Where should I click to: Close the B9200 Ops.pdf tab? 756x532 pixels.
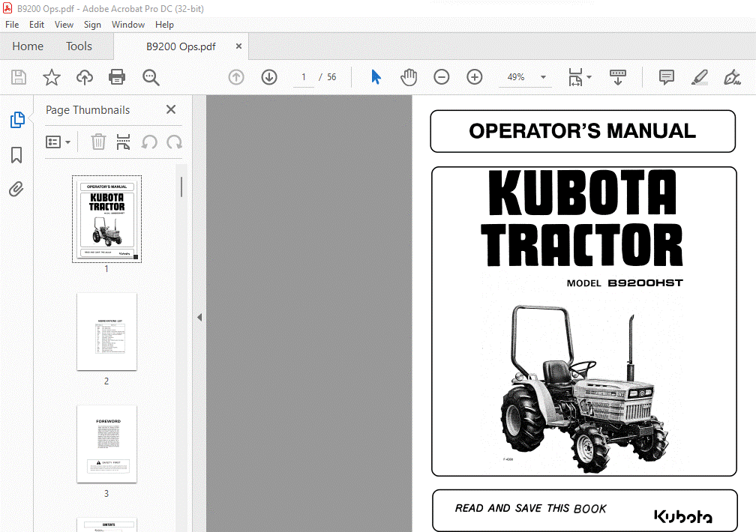coord(238,46)
